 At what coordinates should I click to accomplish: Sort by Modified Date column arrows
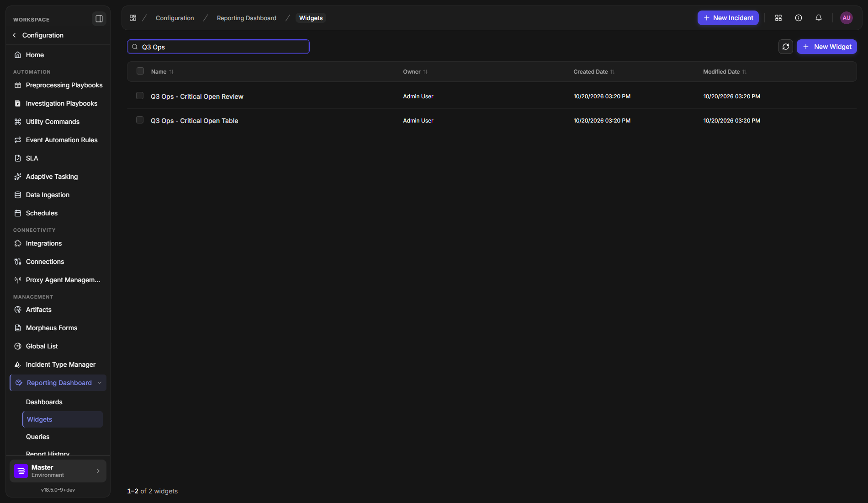tap(745, 72)
